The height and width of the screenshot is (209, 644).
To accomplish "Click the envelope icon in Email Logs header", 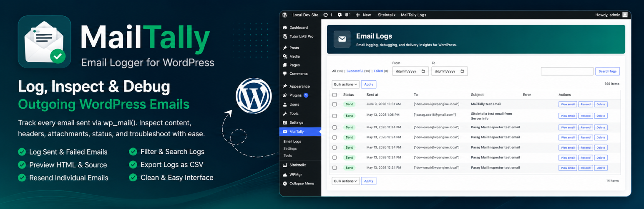I will 342,39.
